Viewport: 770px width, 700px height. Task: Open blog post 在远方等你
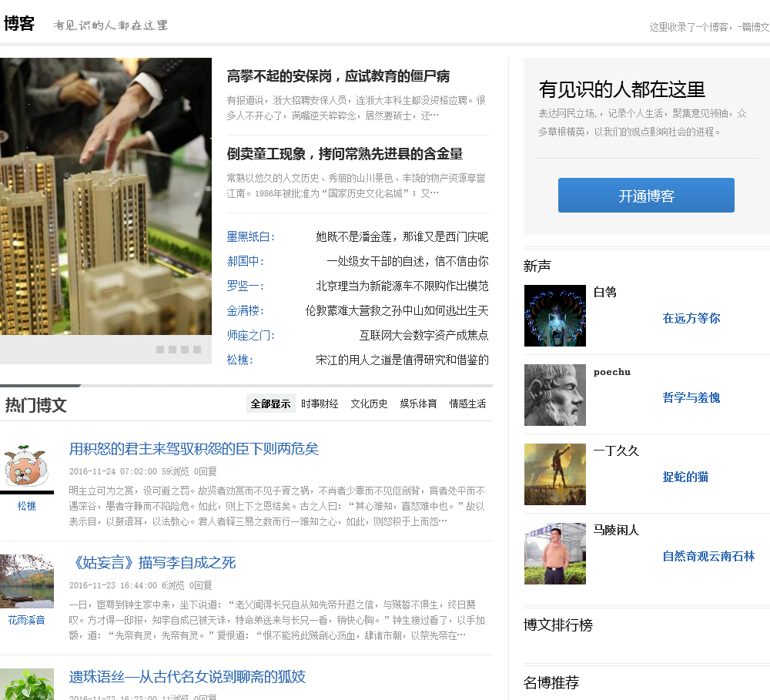[x=691, y=318]
